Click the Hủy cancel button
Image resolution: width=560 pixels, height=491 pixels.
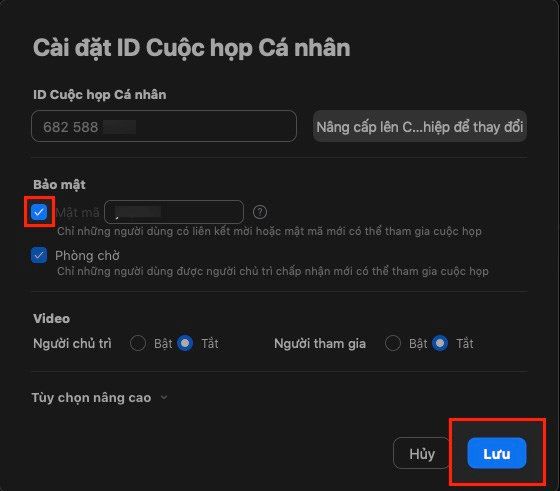pos(422,453)
